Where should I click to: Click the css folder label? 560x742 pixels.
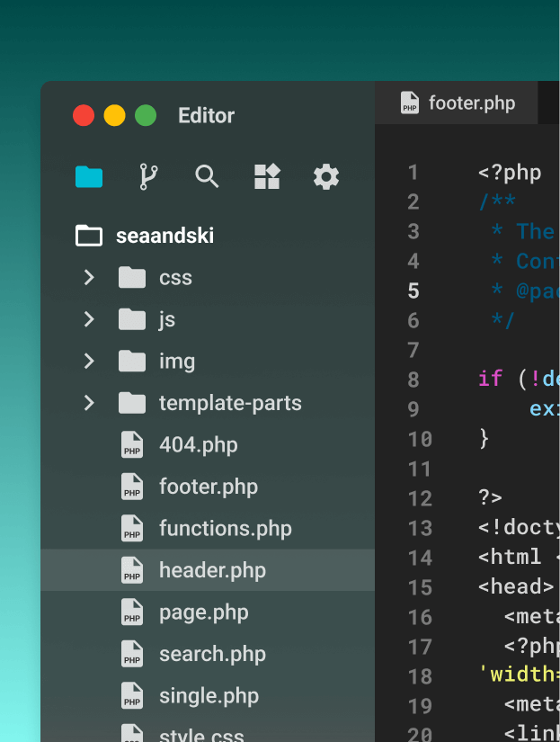[x=175, y=278]
